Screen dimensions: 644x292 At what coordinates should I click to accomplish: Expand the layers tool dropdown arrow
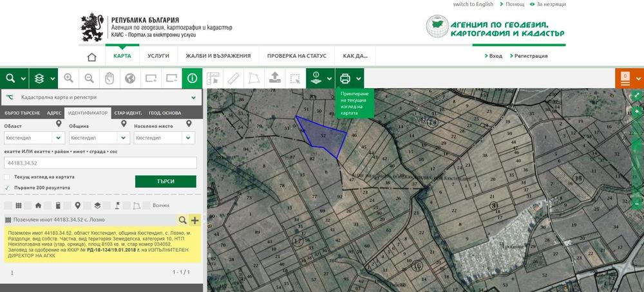click(53, 78)
